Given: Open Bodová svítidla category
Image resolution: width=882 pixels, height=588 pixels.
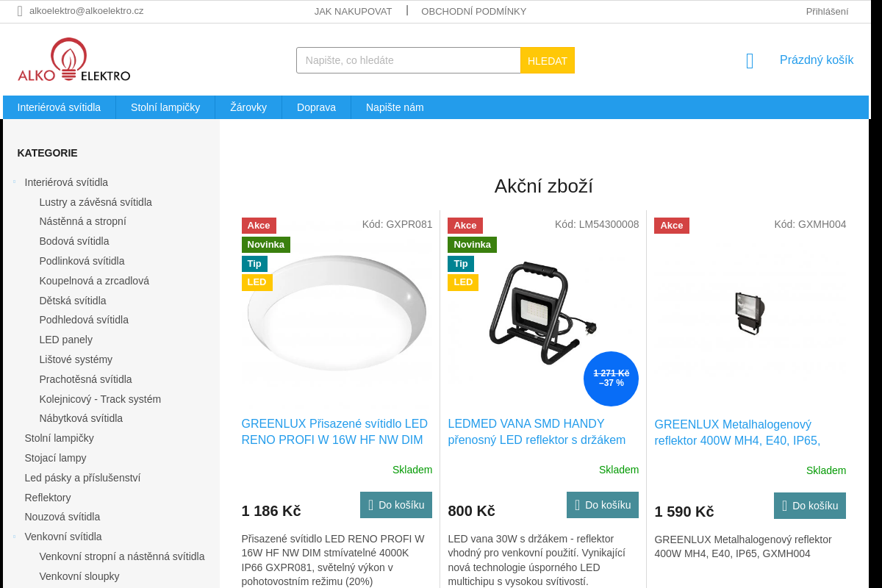Looking at the screenshot, I should [74, 241].
